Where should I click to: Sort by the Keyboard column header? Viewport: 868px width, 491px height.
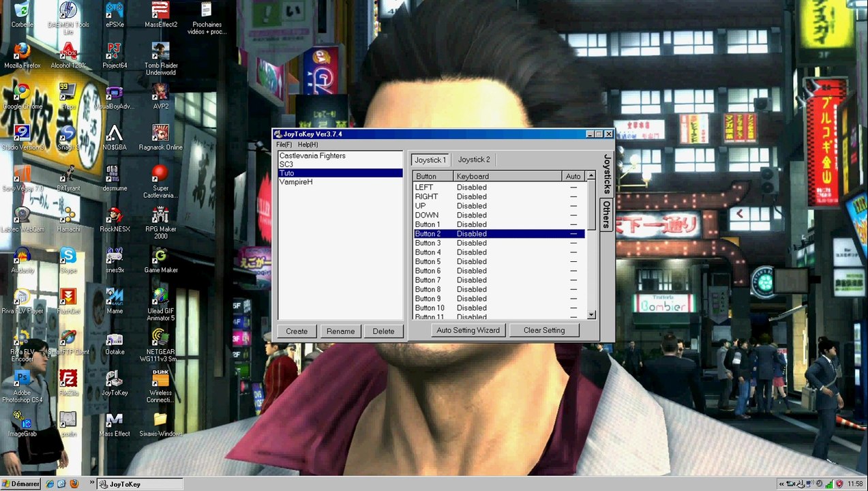point(508,176)
